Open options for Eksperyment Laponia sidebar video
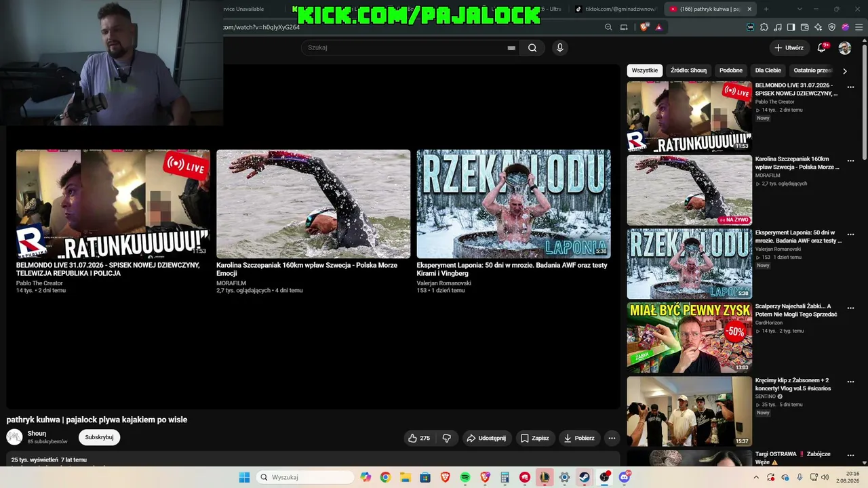 click(x=850, y=234)
